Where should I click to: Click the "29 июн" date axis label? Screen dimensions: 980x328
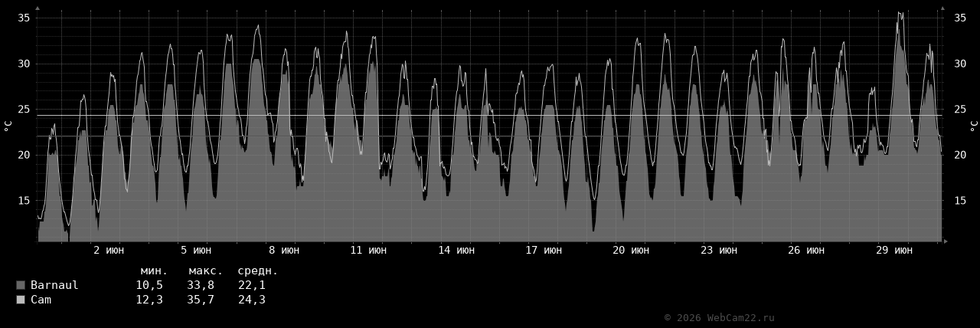[x=894, y=250]
